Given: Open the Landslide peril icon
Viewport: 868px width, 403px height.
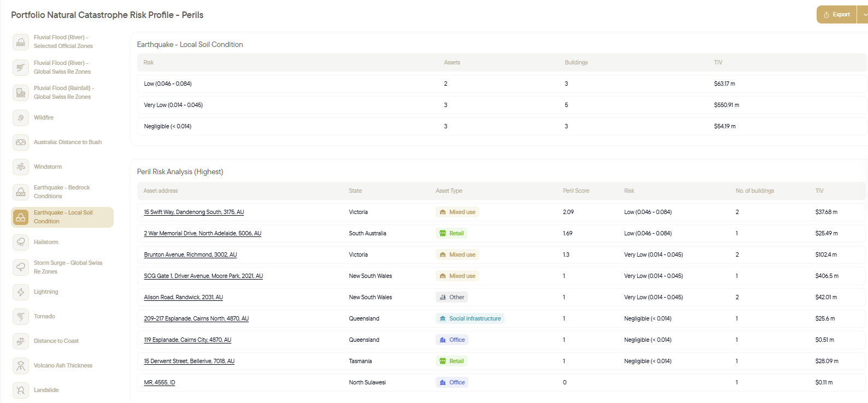Looking at the screenshot, I should pyautogui.click(x=21, y=390).
